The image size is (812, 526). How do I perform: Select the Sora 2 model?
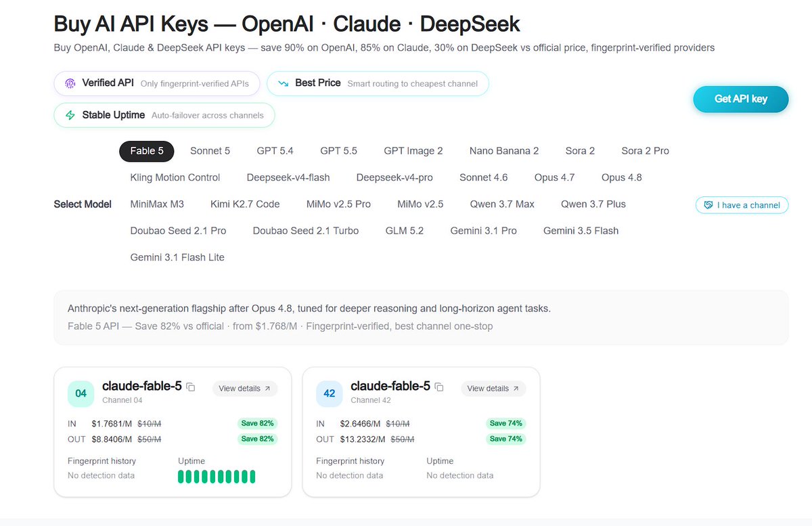[x=580, y=151]
